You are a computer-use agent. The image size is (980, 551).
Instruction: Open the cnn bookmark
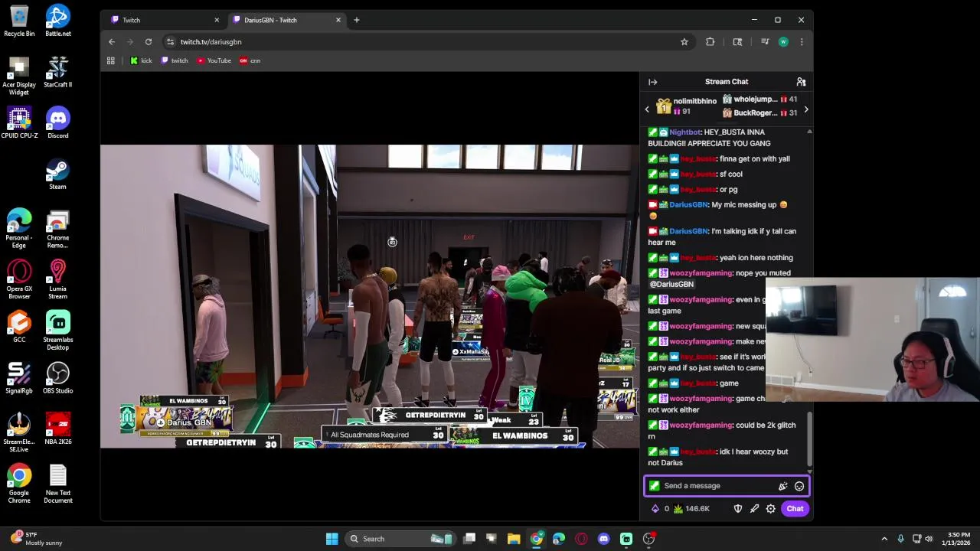[250, 60]
